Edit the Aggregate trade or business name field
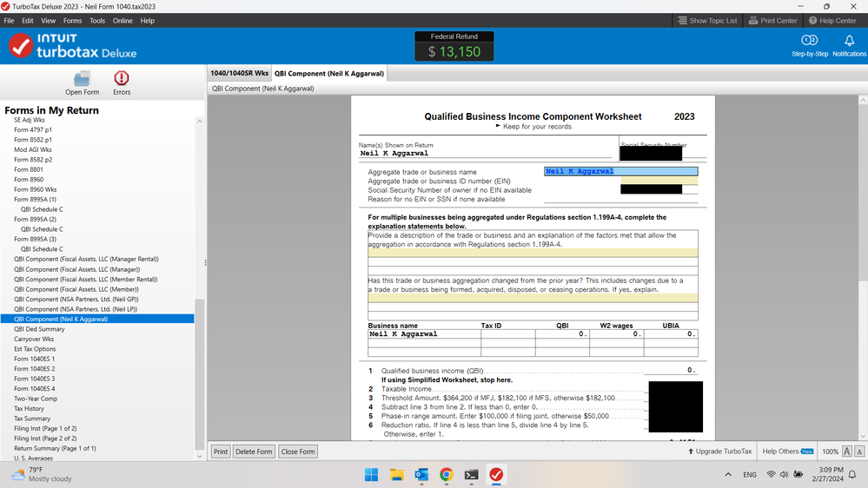868x488 pixels. 620,172
